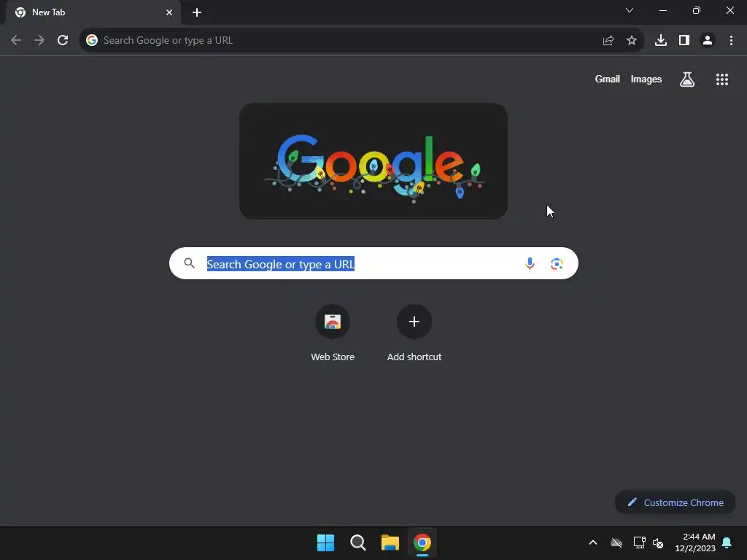Click the Google icon in address bar

tap(92, 41)
